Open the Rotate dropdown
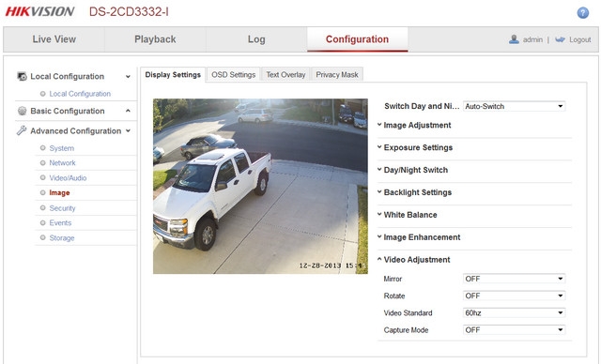 click(514, 296)
